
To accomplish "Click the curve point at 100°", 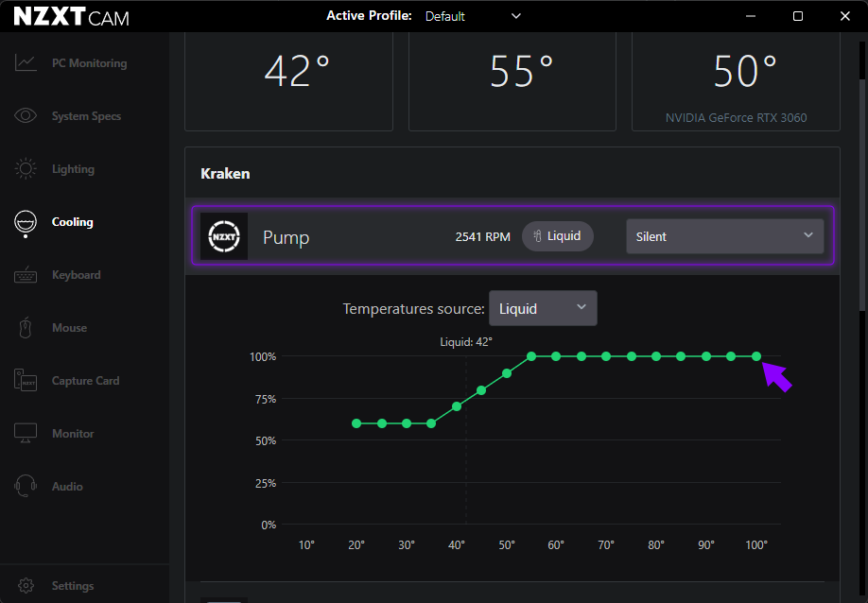I will click(756, 356).
